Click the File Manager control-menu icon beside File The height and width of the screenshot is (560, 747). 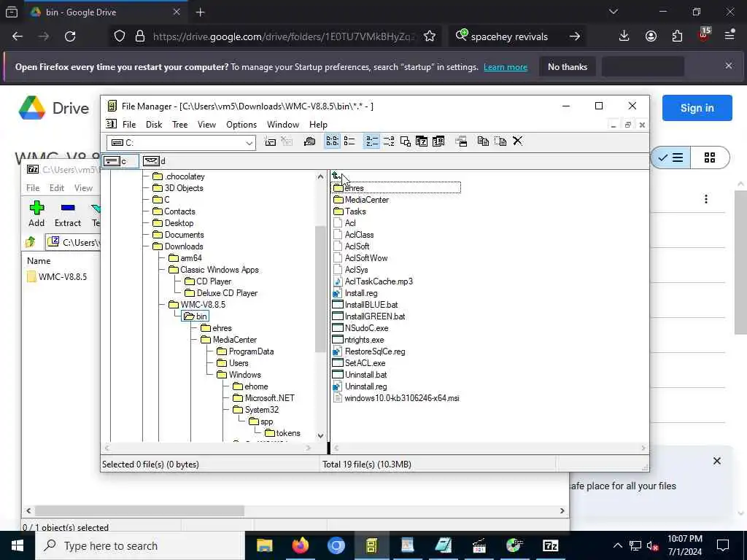pyautogui.click(x=111, y=124)
